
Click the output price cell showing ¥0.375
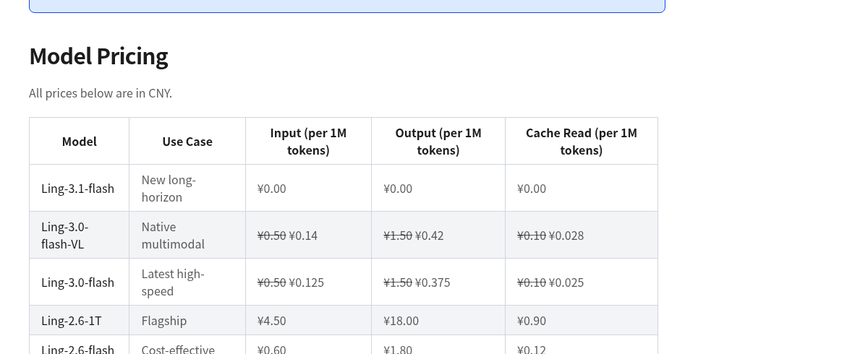click(438, 282)
